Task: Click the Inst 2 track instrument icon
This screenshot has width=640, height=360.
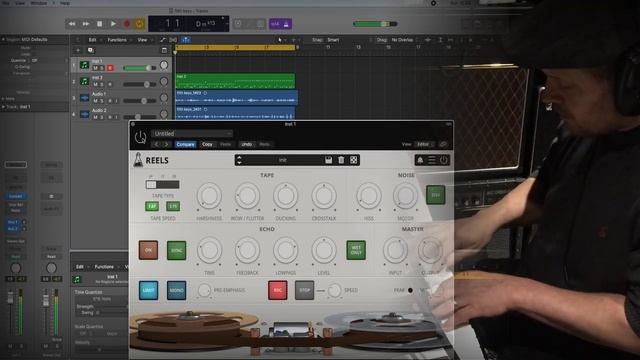Action: [x=84, y=81]
